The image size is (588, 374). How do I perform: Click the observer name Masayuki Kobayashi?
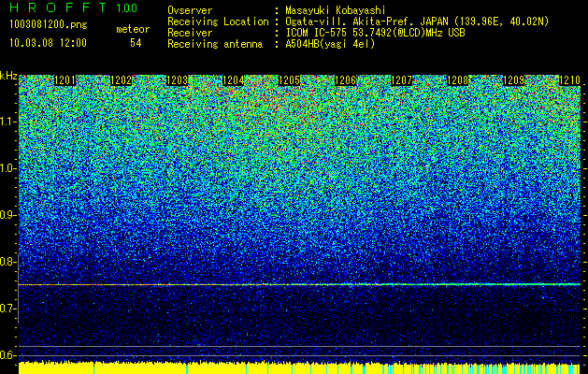335,10
